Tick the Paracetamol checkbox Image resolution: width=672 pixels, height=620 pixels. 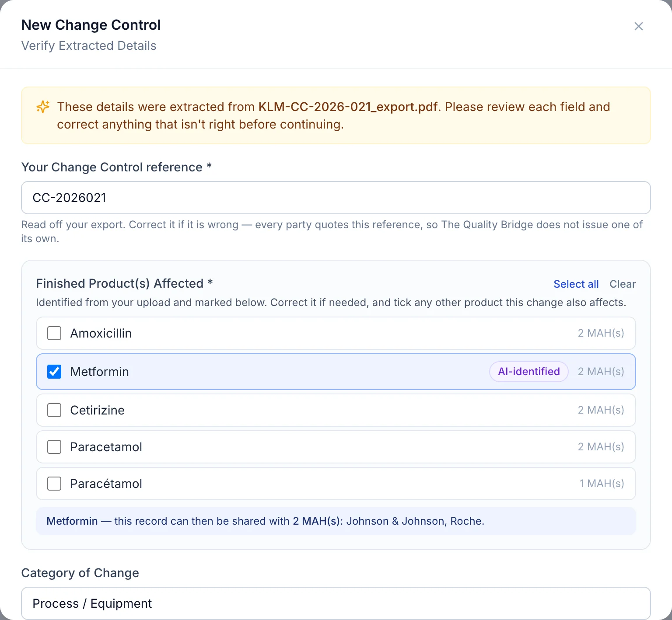[x=54, y=447]
